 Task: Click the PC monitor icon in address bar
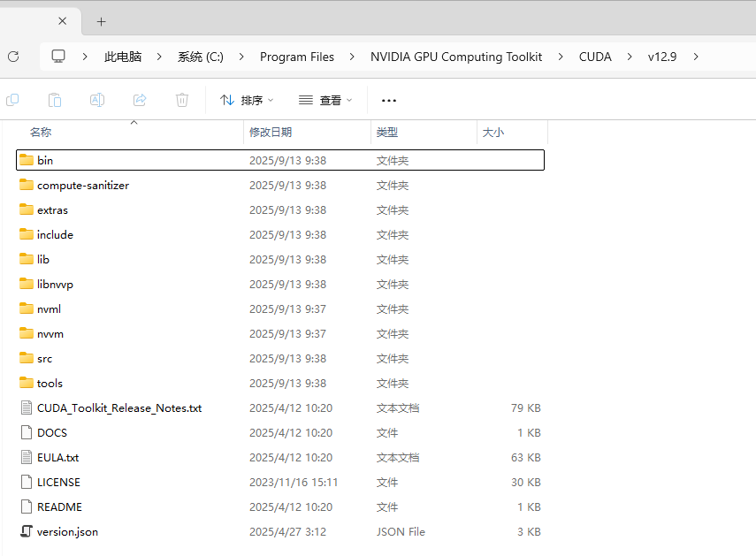[58, 57]
